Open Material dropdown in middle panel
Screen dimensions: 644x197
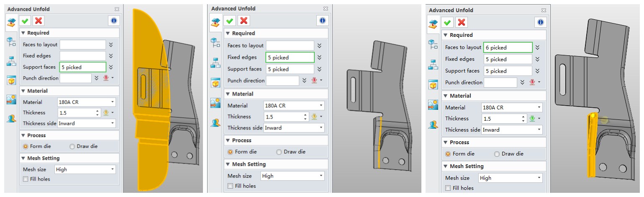pyautogui.click(x=294, y=106)
